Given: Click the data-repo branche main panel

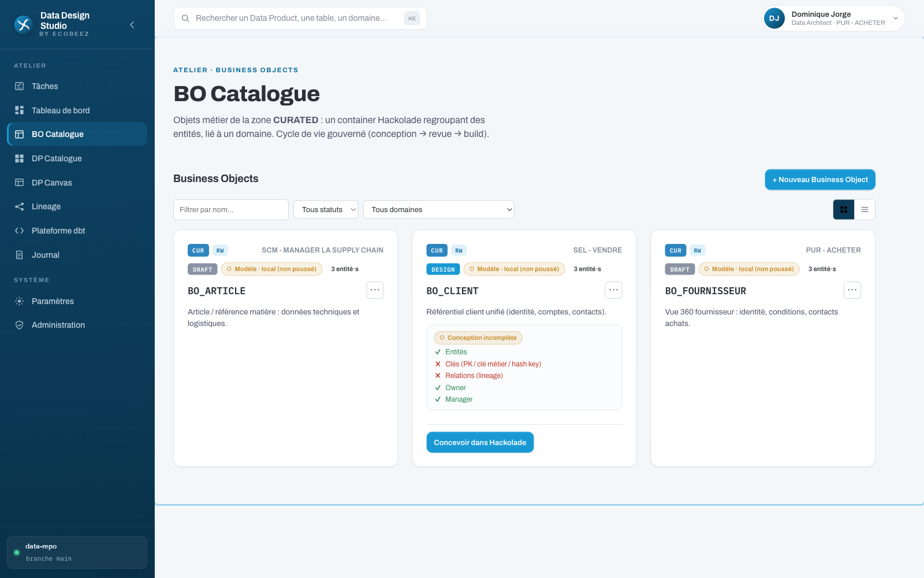Looking at the screenshot, I should coord(77,553).
